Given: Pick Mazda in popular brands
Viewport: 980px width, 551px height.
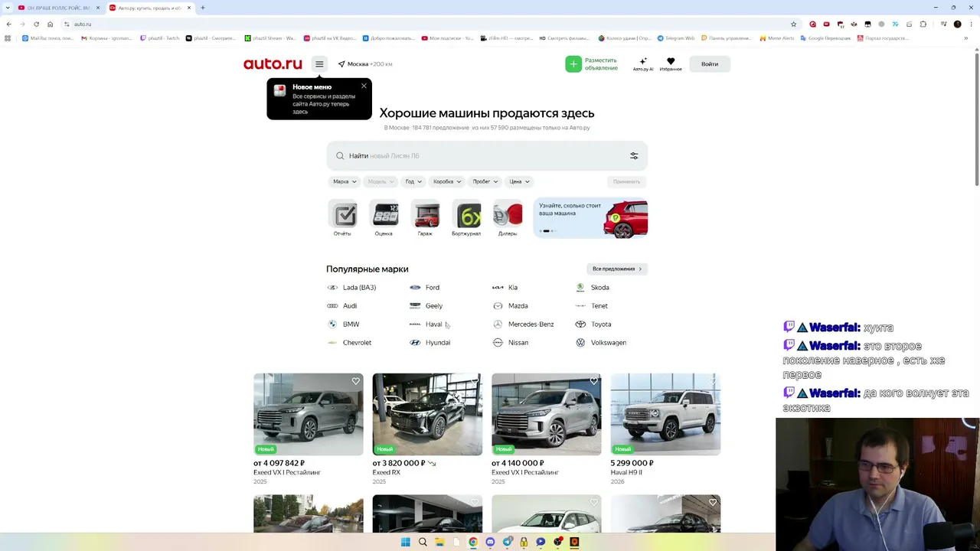Looking at the screenshot, I should tap(510, 306).
